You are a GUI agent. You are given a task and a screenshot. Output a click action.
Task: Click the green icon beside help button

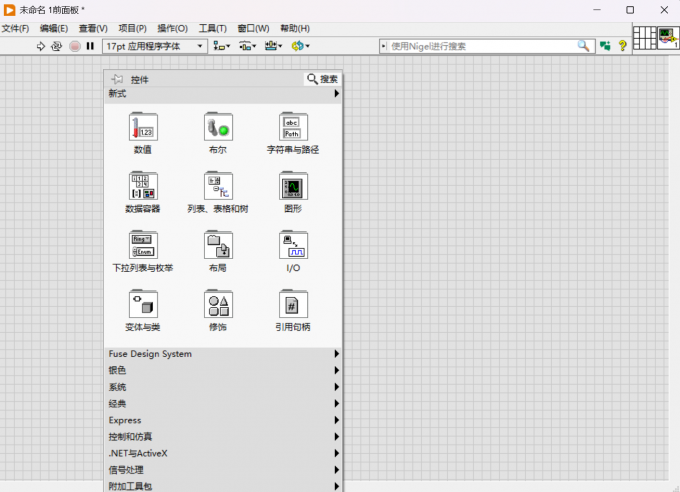(x=605, y=46)
